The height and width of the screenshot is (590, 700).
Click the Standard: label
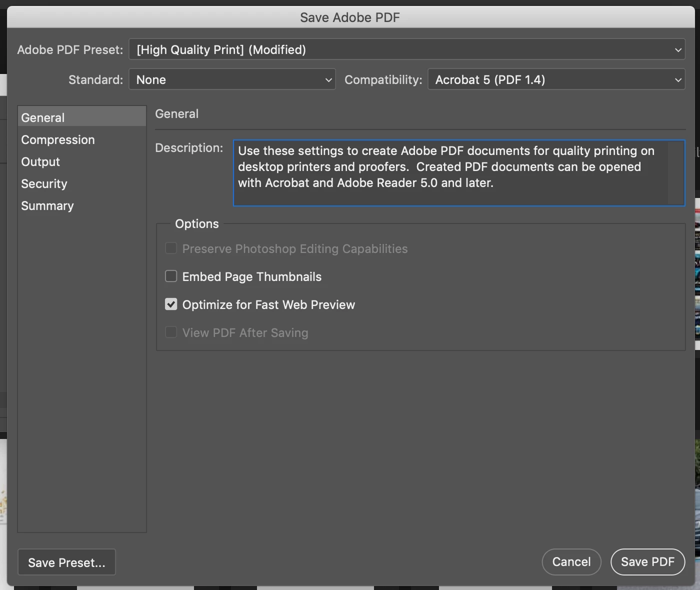tap(95, 80)
